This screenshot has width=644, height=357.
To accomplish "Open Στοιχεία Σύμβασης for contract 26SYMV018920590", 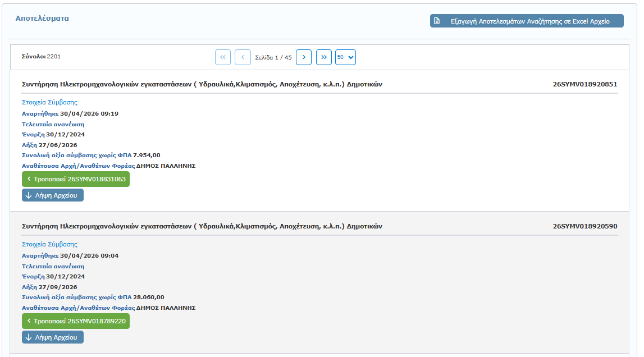I will click(49, 244).
